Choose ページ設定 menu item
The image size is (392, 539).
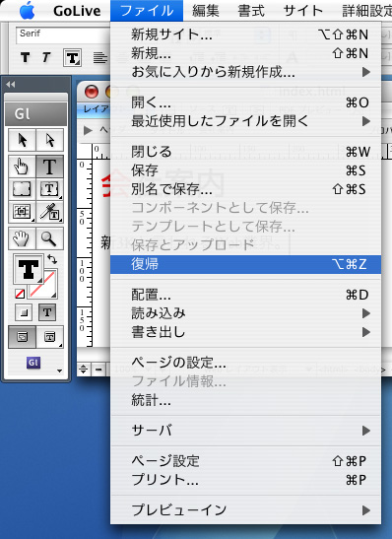tap(245, 461)
